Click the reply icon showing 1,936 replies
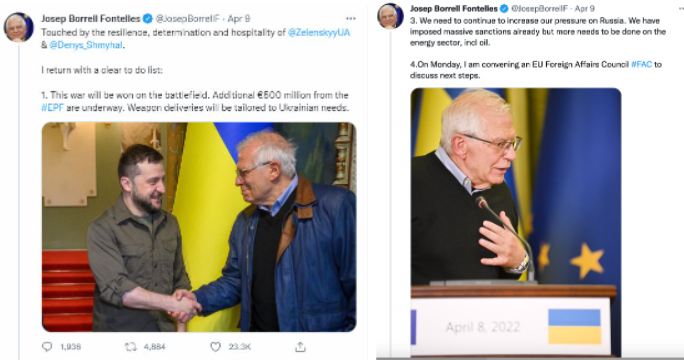 (47, 347)
